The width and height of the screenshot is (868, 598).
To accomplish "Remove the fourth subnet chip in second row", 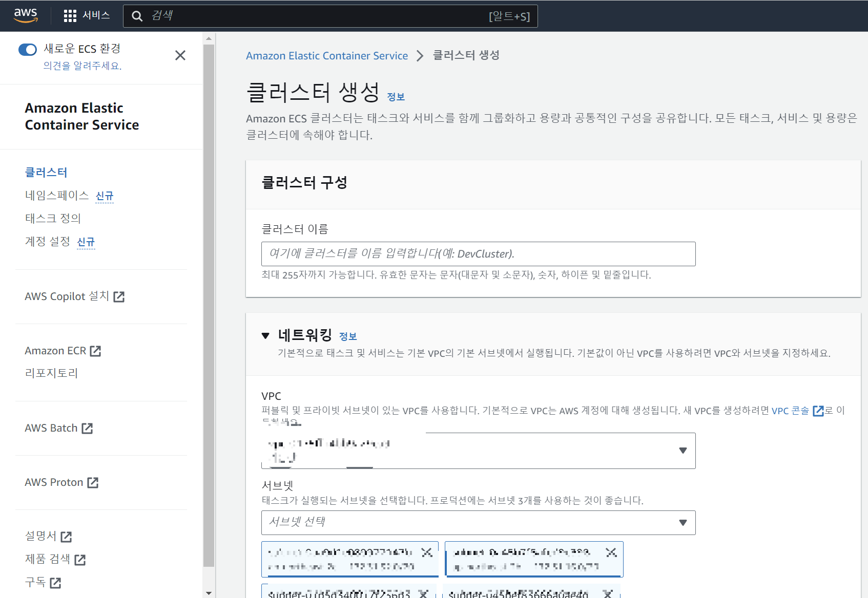I will tap(608, 593).
